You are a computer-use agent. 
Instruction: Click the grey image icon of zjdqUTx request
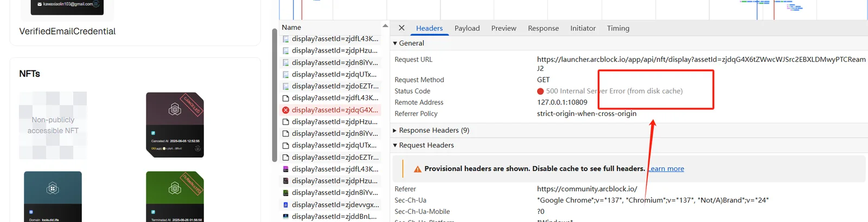pyautogui.click(x=286, y=75)
